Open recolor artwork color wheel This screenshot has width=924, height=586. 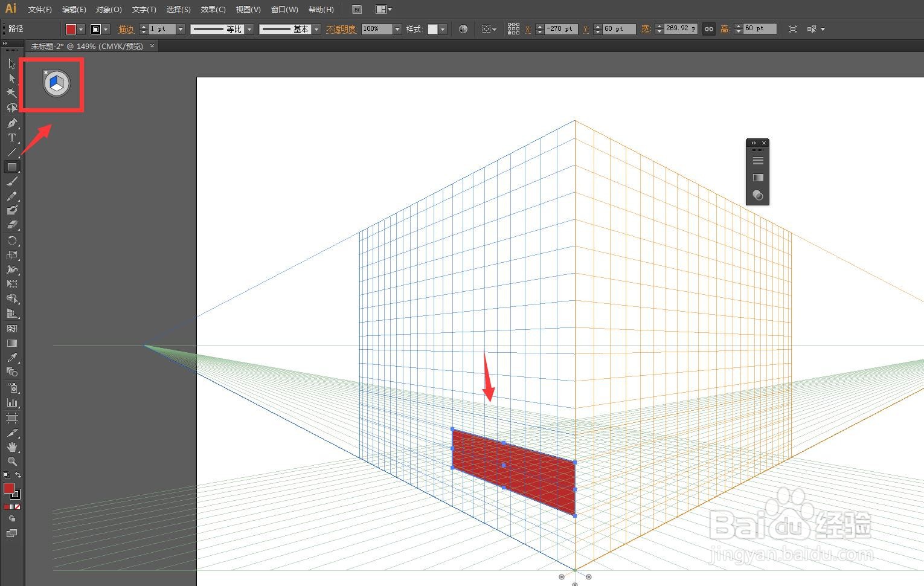point(463,29)
